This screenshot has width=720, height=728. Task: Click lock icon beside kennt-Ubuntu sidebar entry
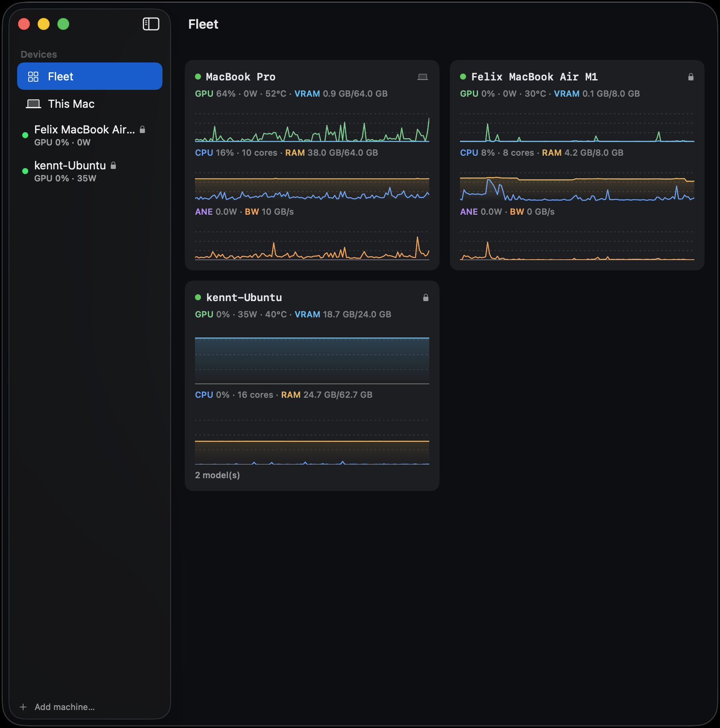click(x=113, y=165)
